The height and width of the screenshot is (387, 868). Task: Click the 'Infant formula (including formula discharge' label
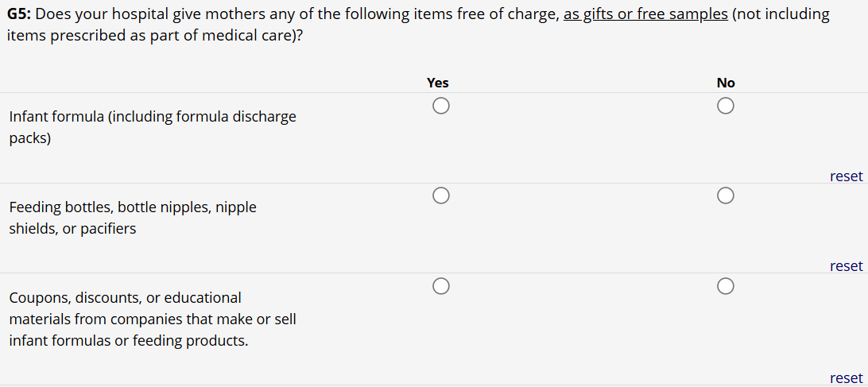153,117
